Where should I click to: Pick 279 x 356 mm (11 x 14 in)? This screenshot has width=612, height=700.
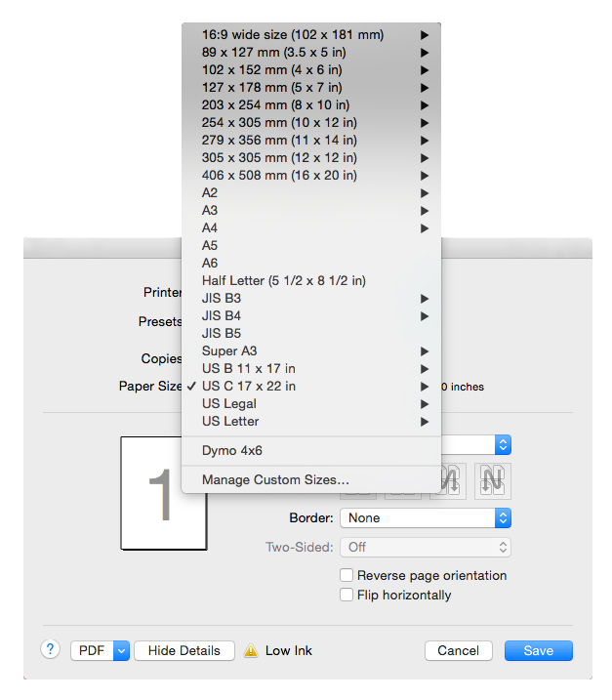(311, 141)
